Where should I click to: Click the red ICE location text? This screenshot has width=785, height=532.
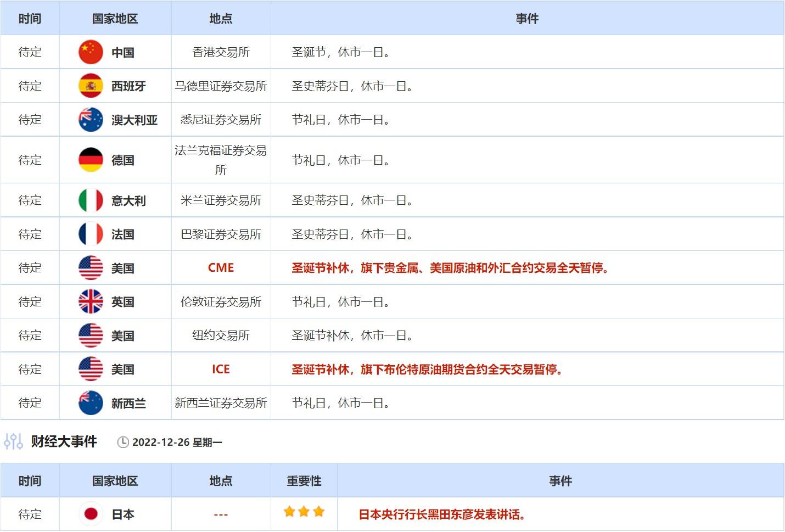tap(221, 369)
